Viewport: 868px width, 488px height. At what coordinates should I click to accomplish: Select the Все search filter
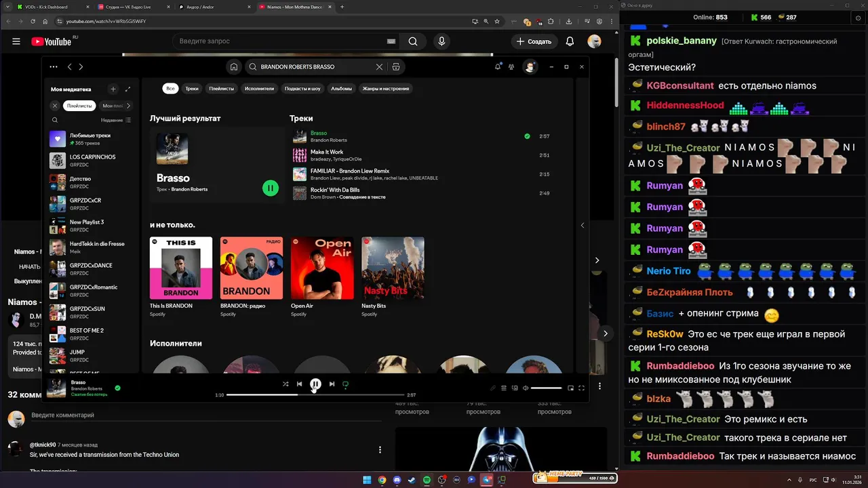click(x=170, y=88)
